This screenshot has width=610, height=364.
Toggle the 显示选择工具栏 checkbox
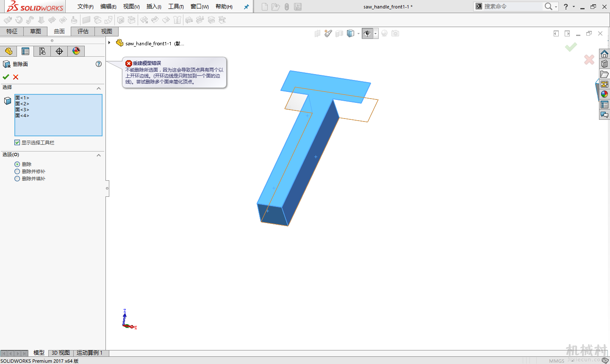17,143
